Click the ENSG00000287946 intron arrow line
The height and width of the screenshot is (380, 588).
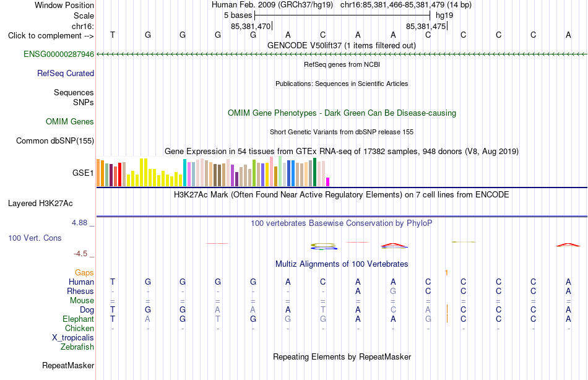pyautogui.click(x=342, y=54)
